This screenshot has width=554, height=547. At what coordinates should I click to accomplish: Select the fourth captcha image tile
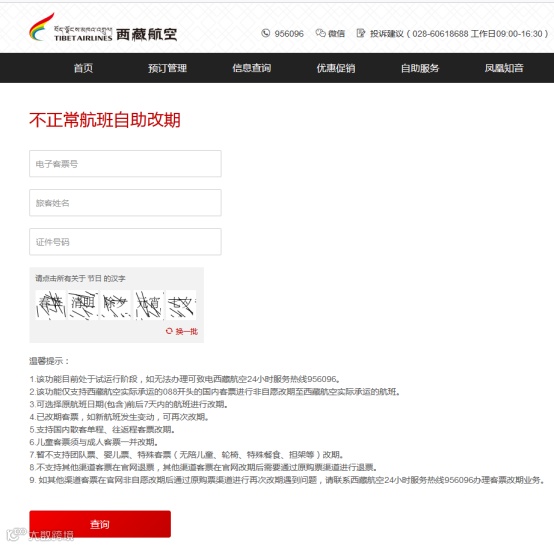[x=148, y=305]
